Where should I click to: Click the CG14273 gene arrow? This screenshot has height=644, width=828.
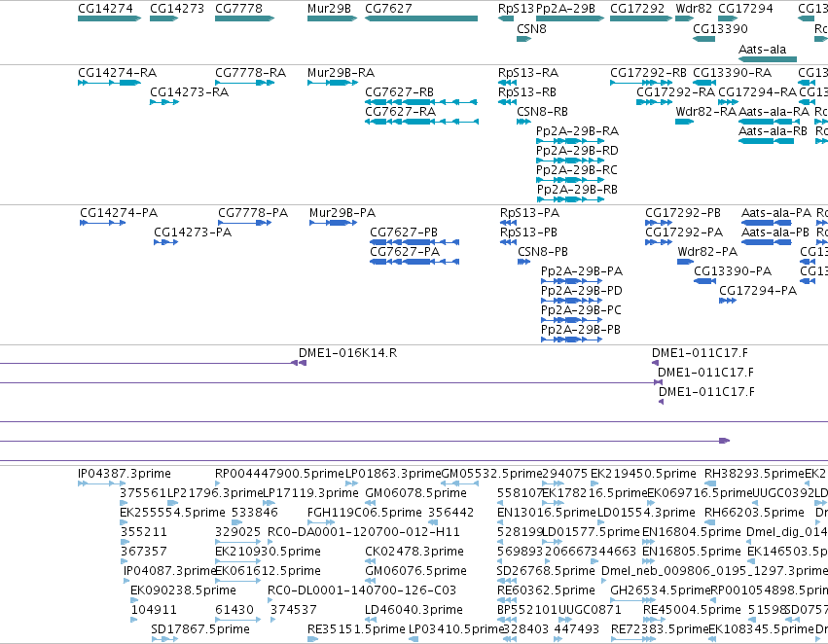pyautogui.click(x=164, y=18)
